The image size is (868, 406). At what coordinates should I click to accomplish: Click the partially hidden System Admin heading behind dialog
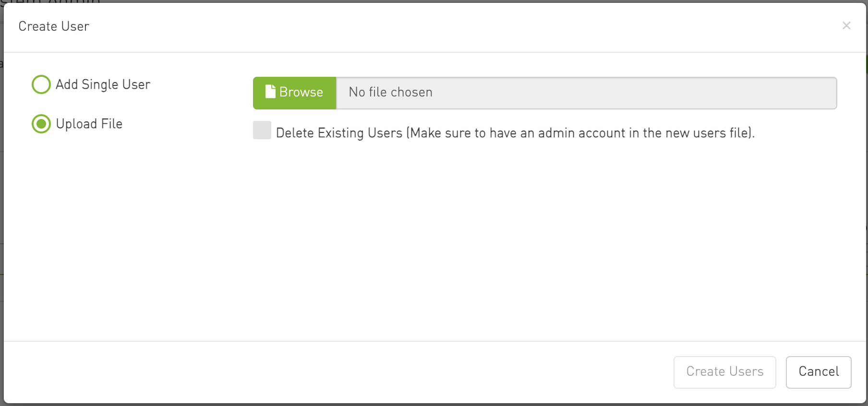tap(50, 1)
